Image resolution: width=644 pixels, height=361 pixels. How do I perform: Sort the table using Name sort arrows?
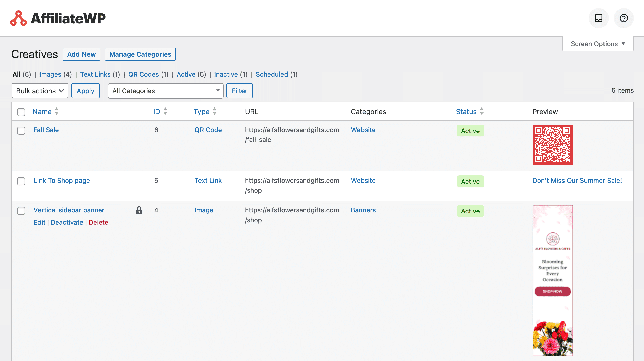coord(57,111)
